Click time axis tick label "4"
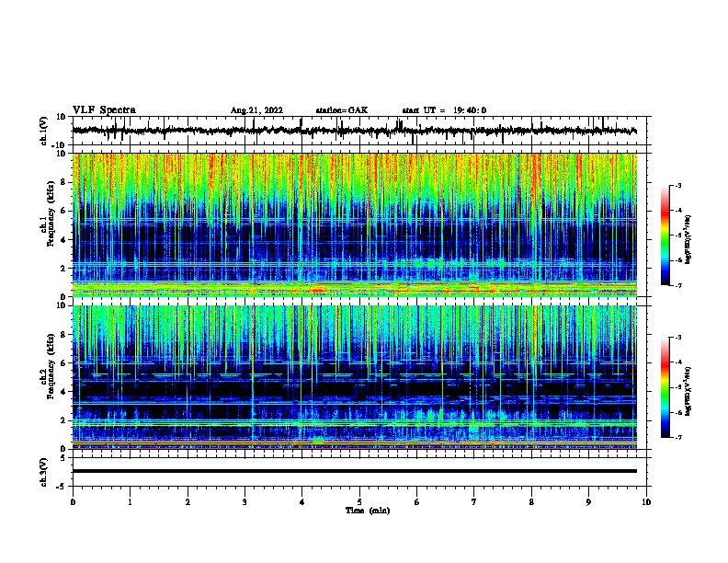 pos(302,502)
